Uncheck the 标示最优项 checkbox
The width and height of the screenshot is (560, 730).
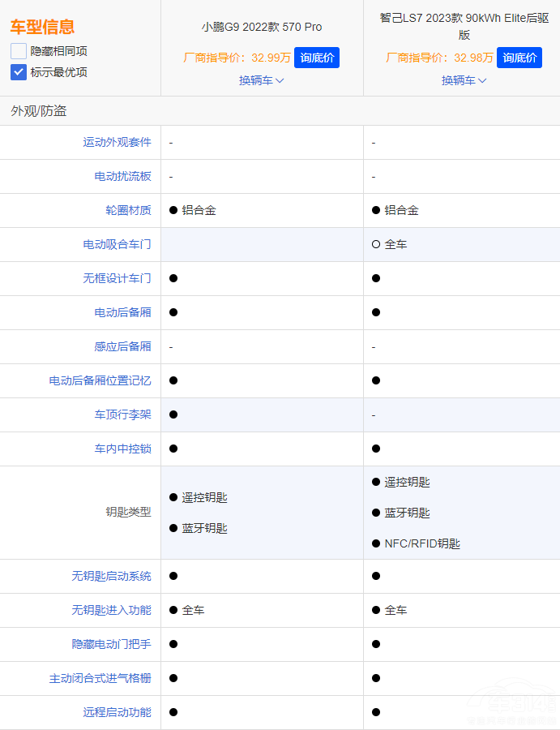19,72
